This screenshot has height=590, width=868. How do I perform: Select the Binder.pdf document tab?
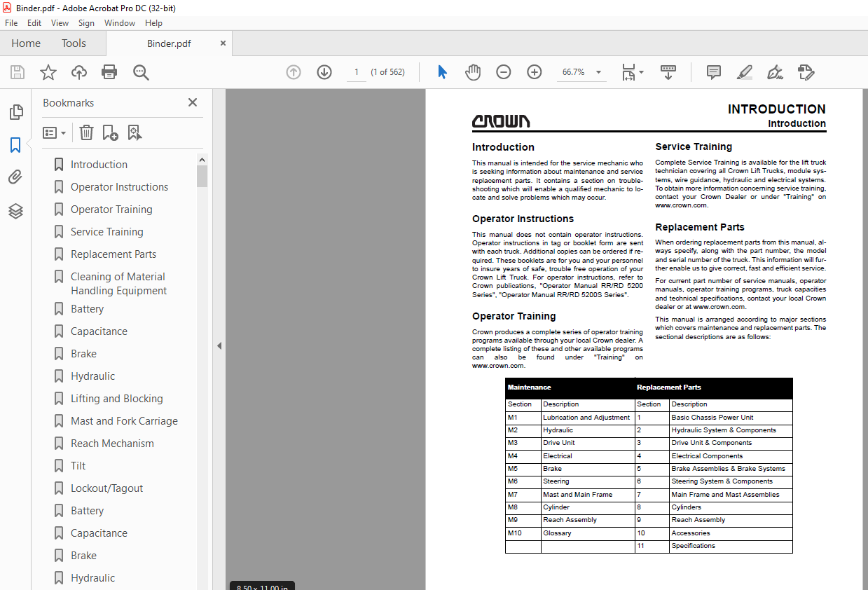(169, 43)
